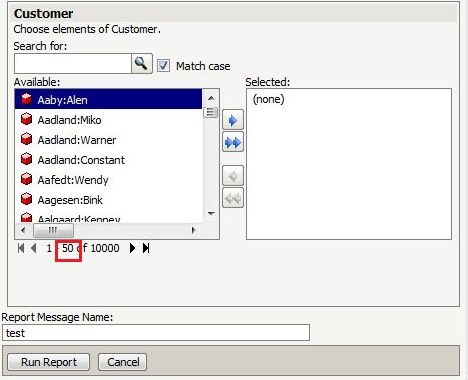Click the Cancel button
This screenshot has height=380, width=468.
point(123,362)
